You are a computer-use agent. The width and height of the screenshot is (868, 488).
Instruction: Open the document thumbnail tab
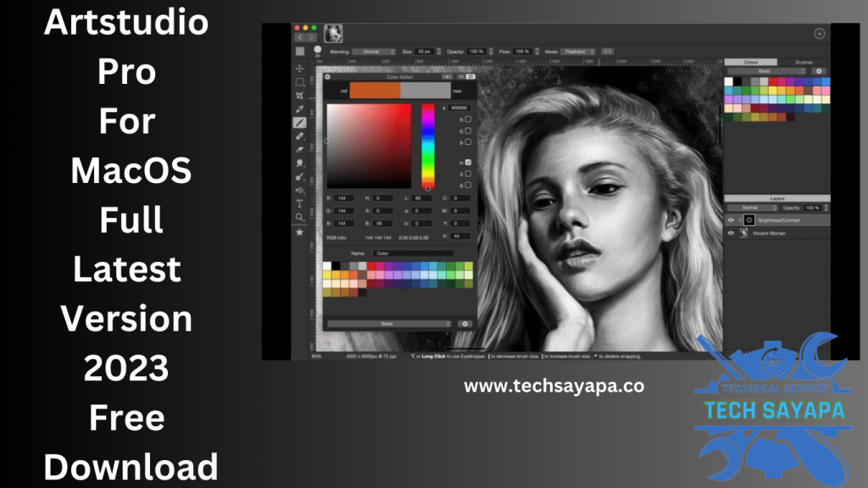point(333,34)
